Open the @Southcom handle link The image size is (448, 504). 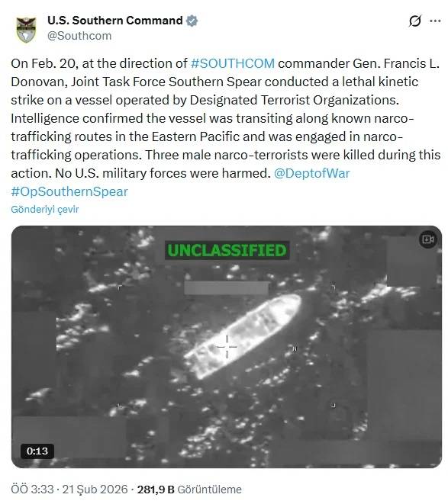click(x=79, y=36)
